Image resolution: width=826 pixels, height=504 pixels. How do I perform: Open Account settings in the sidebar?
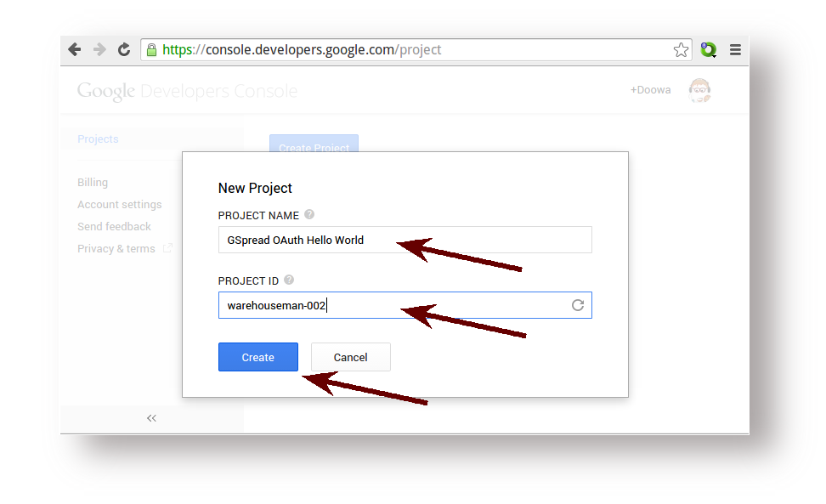tap(120, 204)
